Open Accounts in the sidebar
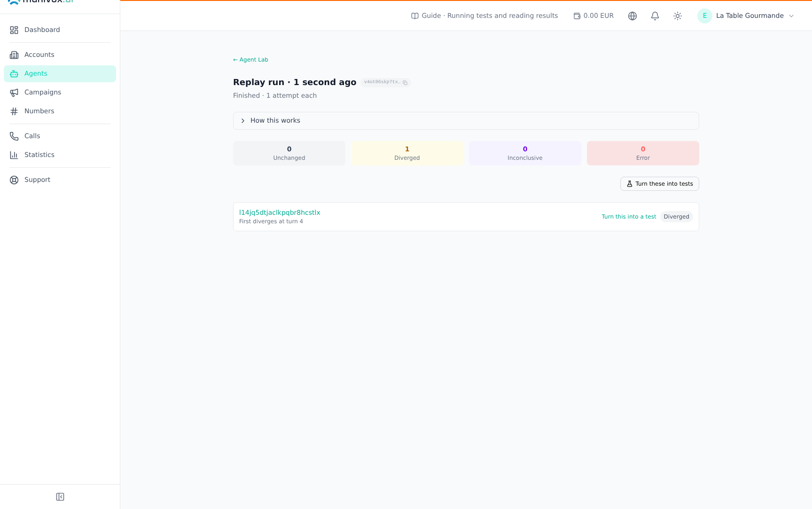Viewport: 812px width, 509px height. [60, 55]
